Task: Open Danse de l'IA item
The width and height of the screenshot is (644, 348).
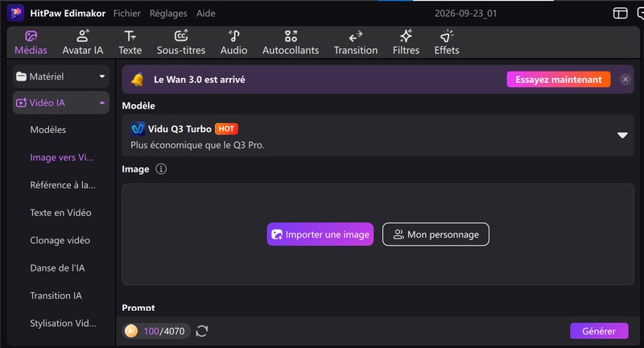Action: pyautogui.click(x=57, y=268)
